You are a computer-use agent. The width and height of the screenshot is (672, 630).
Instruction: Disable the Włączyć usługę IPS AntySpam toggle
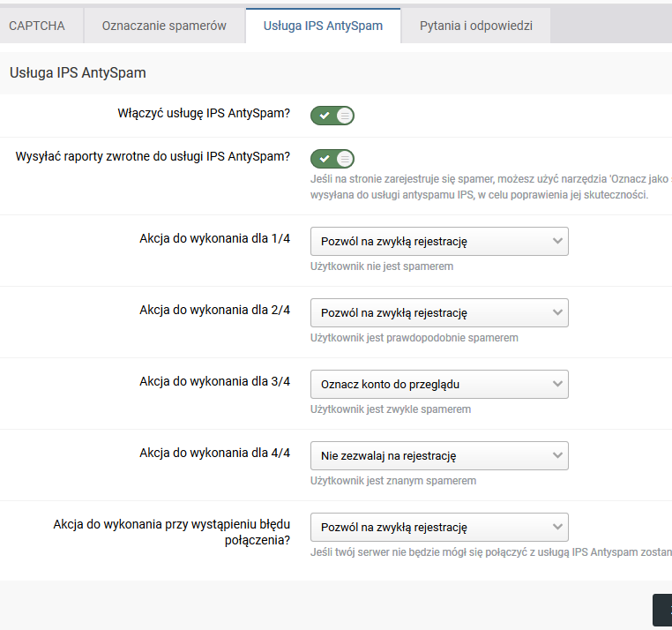[x=332, y=115]
